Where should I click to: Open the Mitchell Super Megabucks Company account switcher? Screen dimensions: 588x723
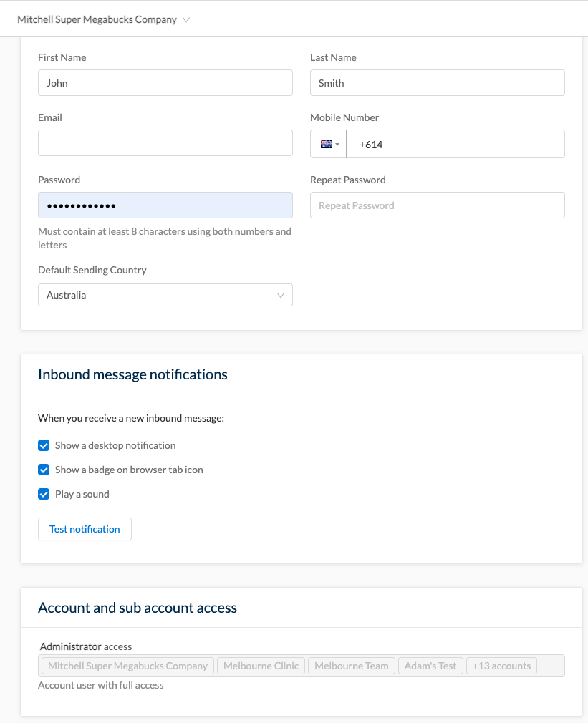(x=104, y=19)
